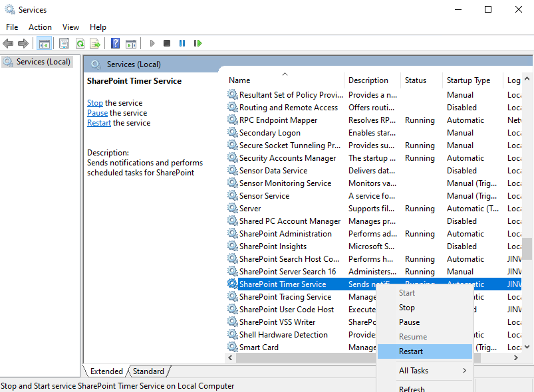Click horizontal scrollbar left arrow
The width and height of the screenshot is (534, 392).
pyautogui.click(x=231, y=357)
